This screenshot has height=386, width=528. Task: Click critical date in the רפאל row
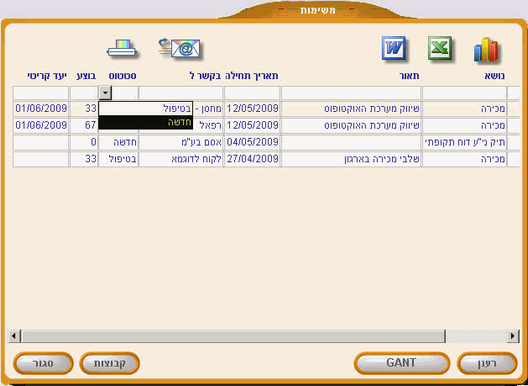pyautogui.click(x=41, y=125)
